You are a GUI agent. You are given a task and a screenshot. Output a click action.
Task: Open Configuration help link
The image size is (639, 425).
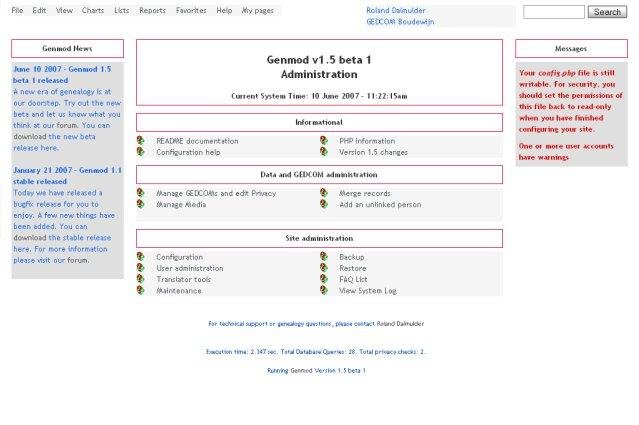[188, 152]
